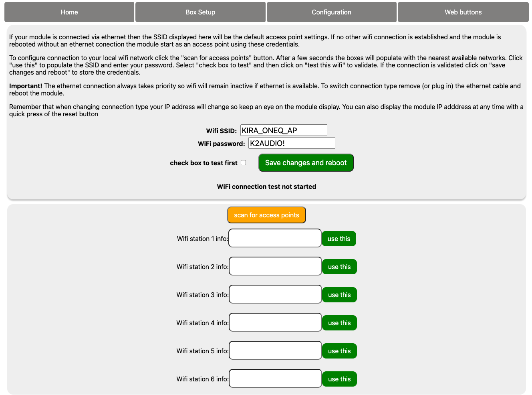Go to the Web buttons tab

[463, 12]
